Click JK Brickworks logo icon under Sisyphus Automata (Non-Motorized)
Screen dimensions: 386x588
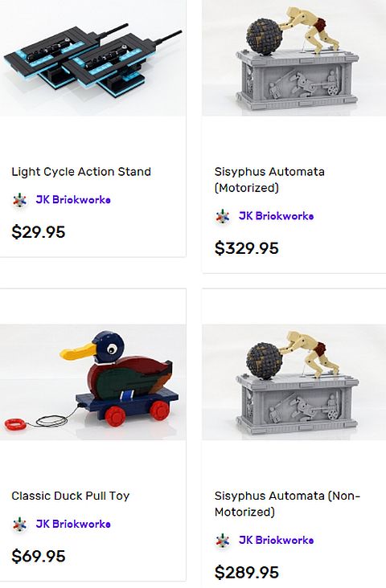click(222, 541)
